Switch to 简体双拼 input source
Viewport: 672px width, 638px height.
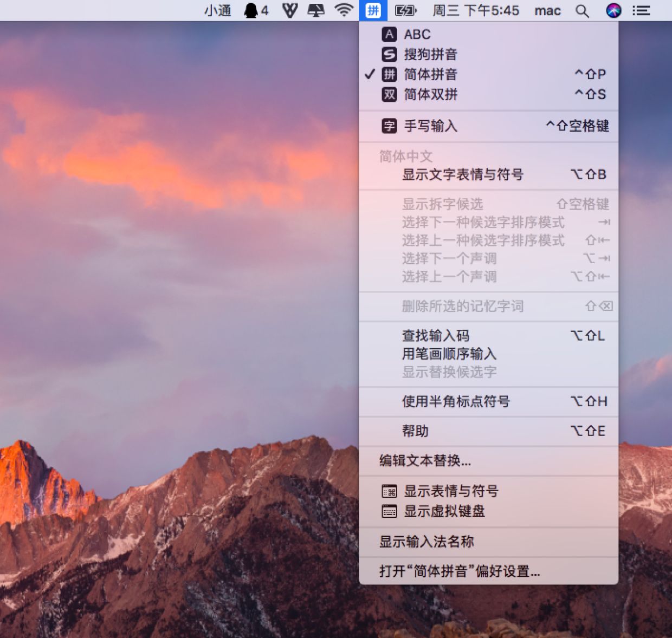point(488,94)
